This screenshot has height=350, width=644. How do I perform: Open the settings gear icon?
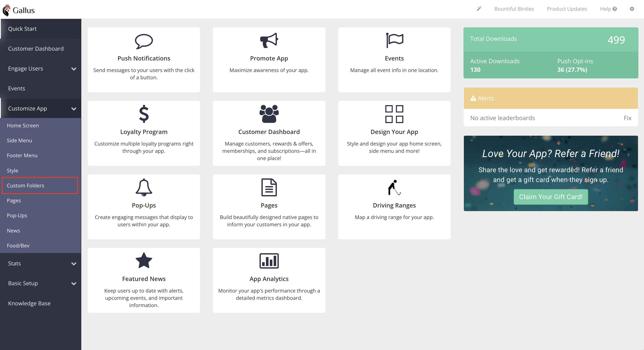pos(632,9)
